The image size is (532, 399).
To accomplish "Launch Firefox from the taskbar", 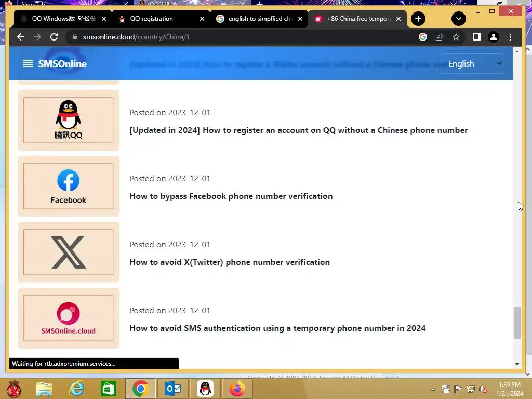I will click(237, 389).
